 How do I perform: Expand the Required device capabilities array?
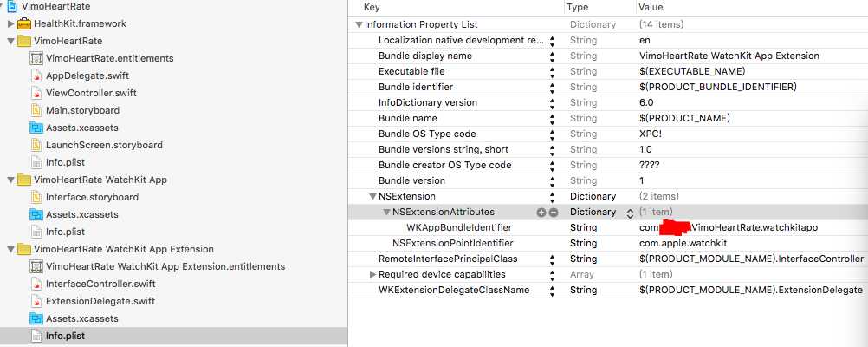372,275
